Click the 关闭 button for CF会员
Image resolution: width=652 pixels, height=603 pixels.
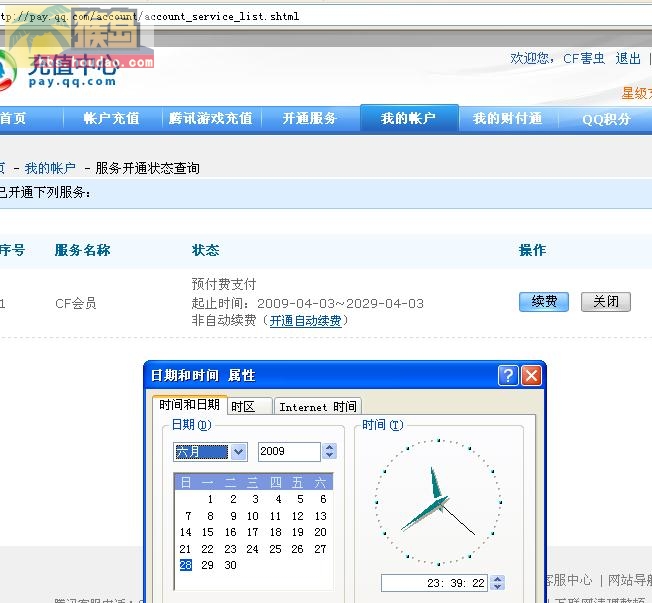point(606,302)
